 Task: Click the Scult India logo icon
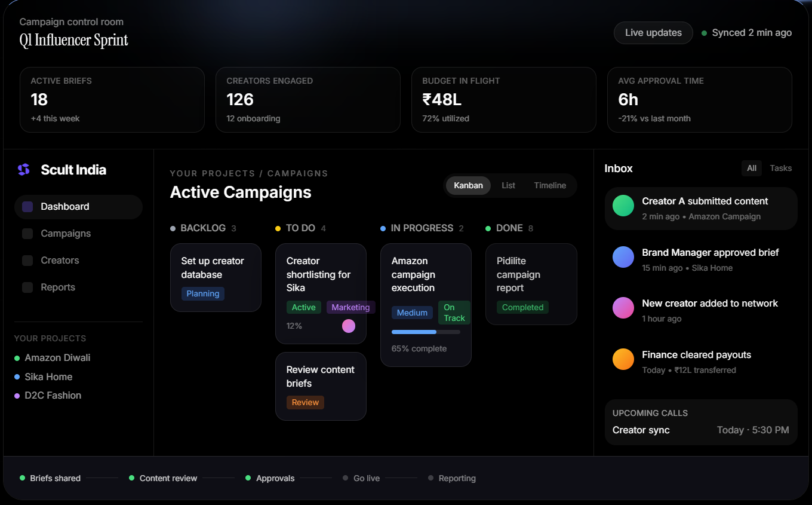tap(24, 170)
